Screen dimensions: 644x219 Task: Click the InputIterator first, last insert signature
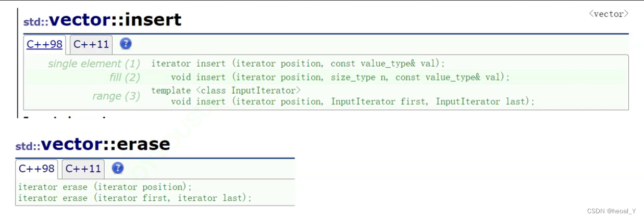pos(353,101)
